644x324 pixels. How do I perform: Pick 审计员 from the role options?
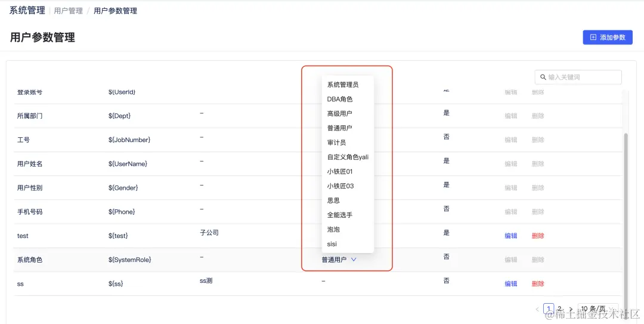(336, 143)
